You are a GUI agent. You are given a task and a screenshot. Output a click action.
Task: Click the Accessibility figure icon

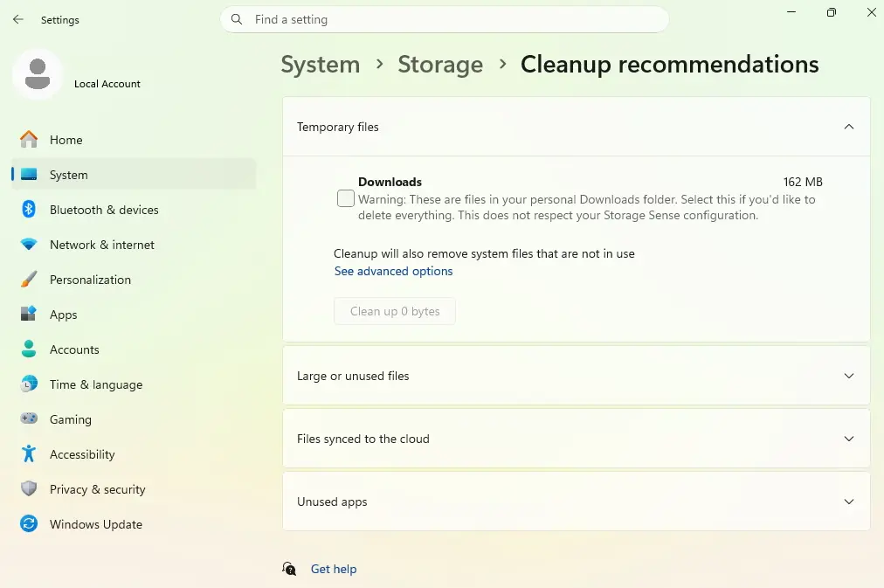point(29,453)
